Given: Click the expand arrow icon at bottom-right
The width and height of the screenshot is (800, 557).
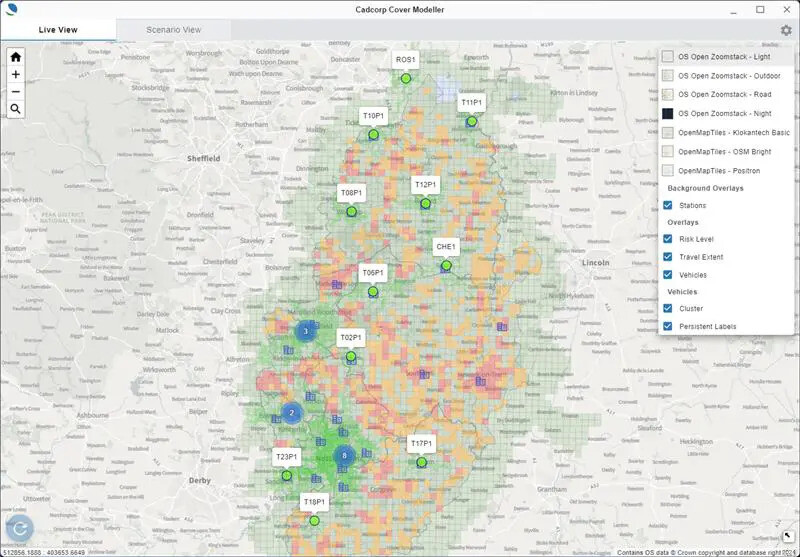Looking at the screenshot, I should click(x=789, y=537).
